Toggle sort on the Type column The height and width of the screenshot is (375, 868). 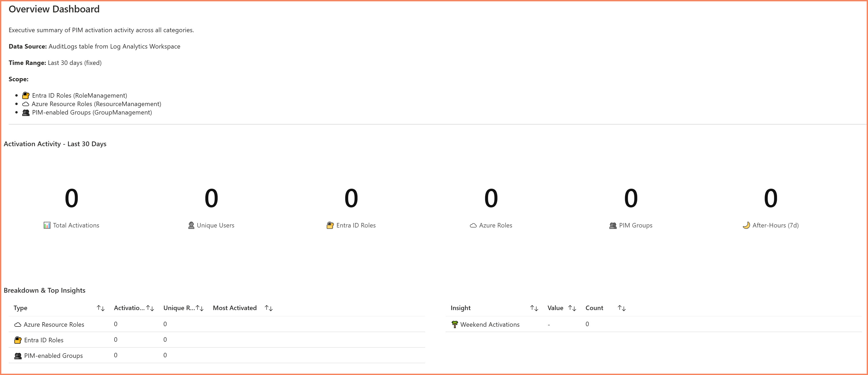coord(101,308)
